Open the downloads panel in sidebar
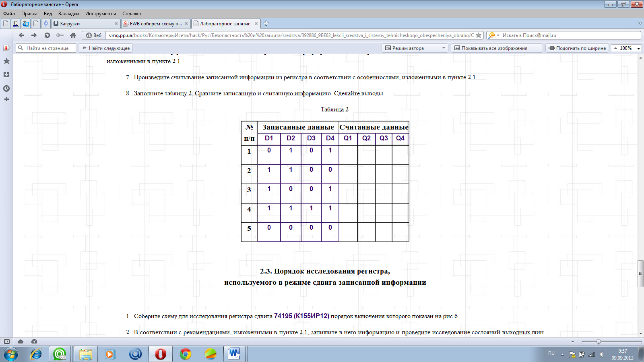 [x=6, y=75]
